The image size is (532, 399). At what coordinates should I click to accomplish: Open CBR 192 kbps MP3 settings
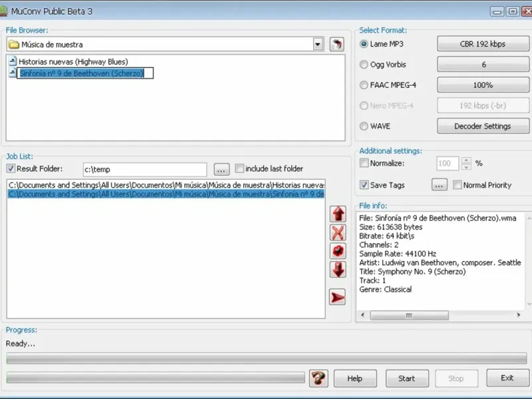(x=483, y=44)
